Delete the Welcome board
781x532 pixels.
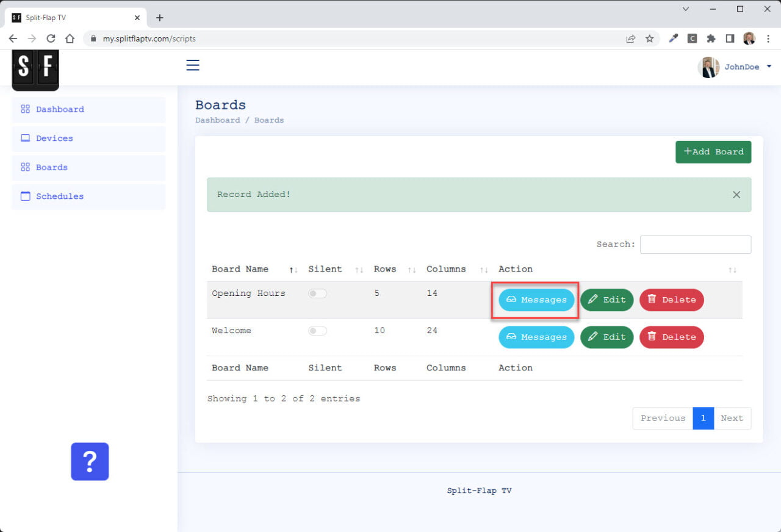pos(671,337)
